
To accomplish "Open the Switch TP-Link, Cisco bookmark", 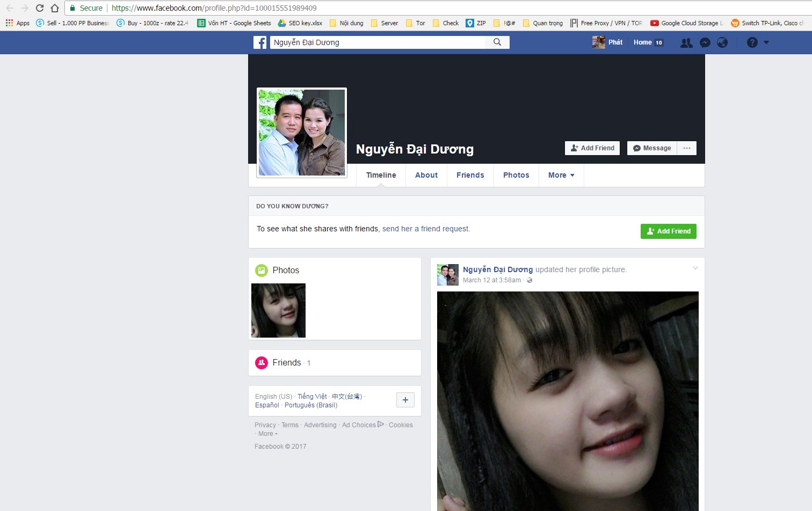I will pos(767,23).
